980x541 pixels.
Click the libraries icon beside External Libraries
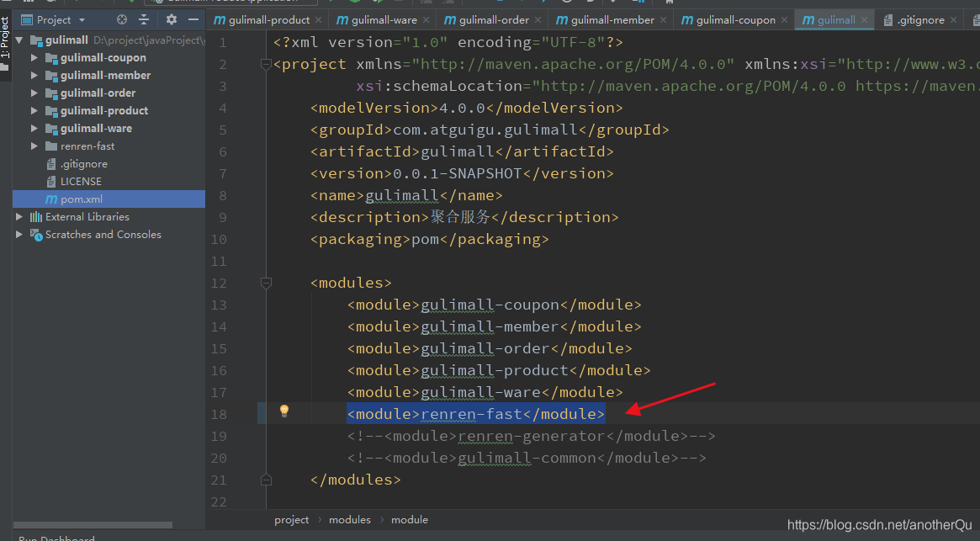[x=36, y=216]
